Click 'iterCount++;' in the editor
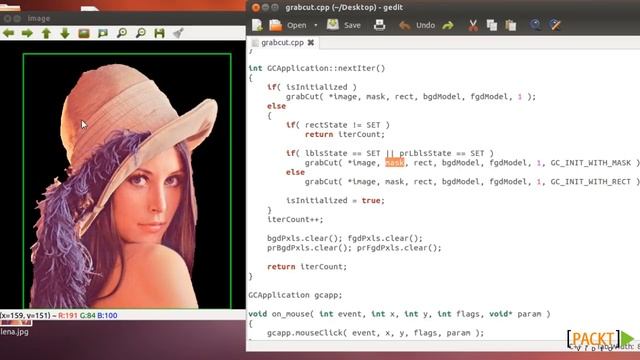640x360 pixels. pos(295,219)
